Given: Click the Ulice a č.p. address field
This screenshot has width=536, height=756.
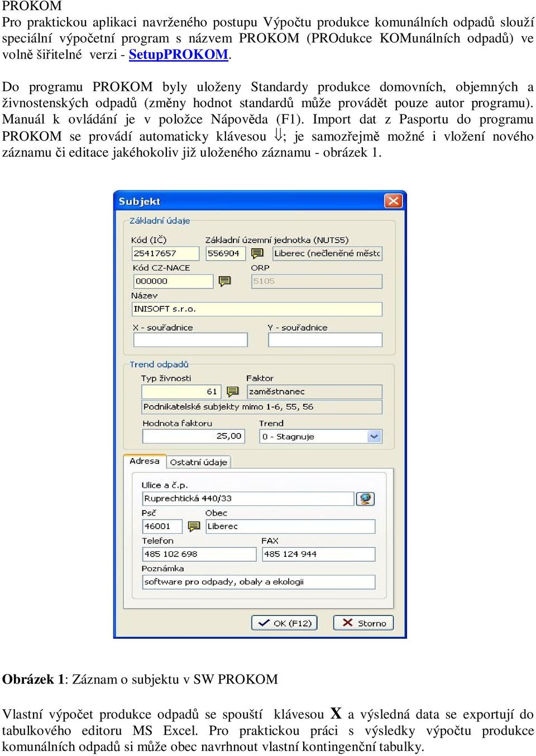Looking at the screenshot, I should (248, 498).
